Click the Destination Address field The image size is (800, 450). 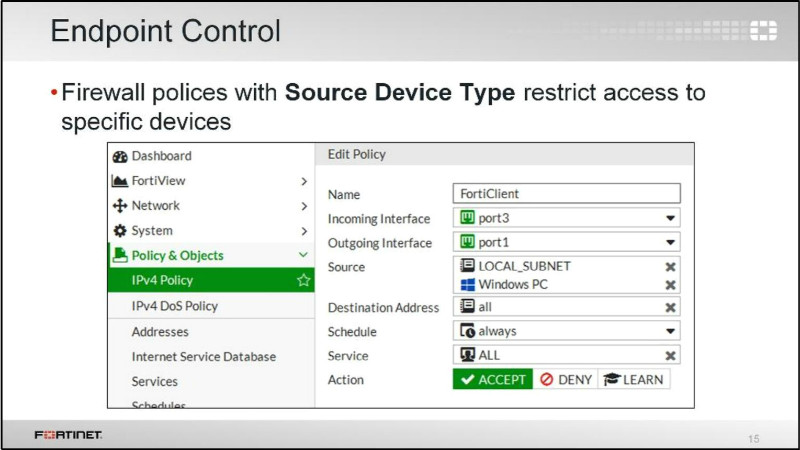(x=566, y=307)
